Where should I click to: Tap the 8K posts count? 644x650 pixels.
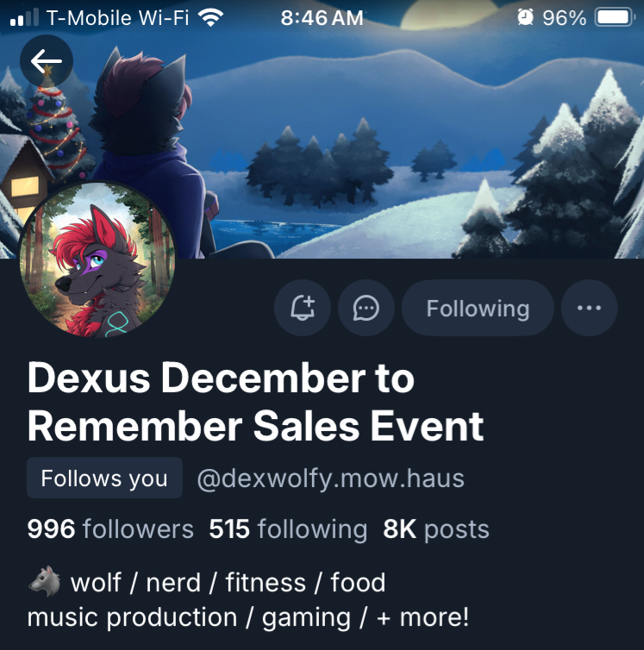click(x=436, y=529)
